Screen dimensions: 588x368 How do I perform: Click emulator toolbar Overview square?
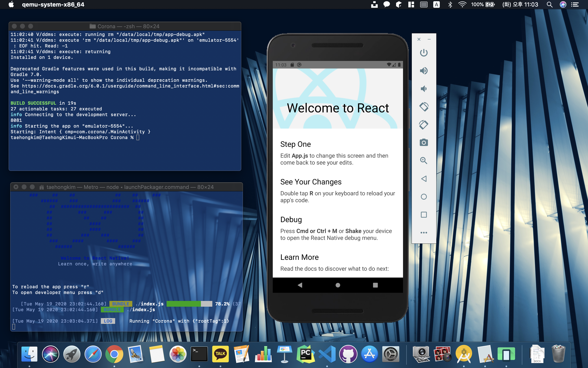423,215
